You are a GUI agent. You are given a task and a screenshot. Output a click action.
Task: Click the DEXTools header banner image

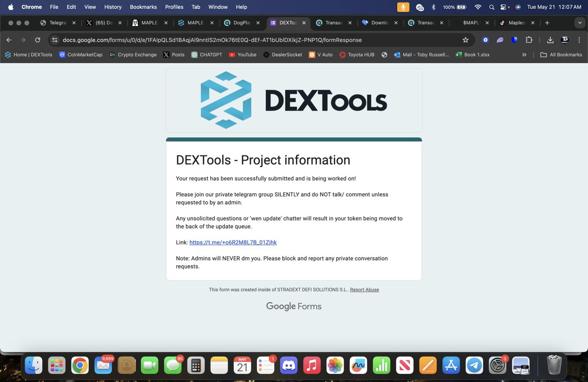294,100
